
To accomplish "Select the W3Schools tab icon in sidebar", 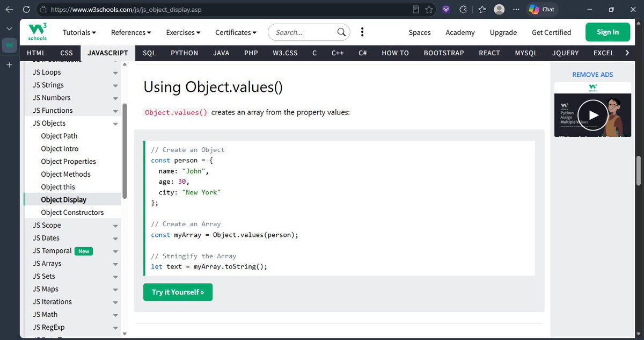I will coord(9,46).
